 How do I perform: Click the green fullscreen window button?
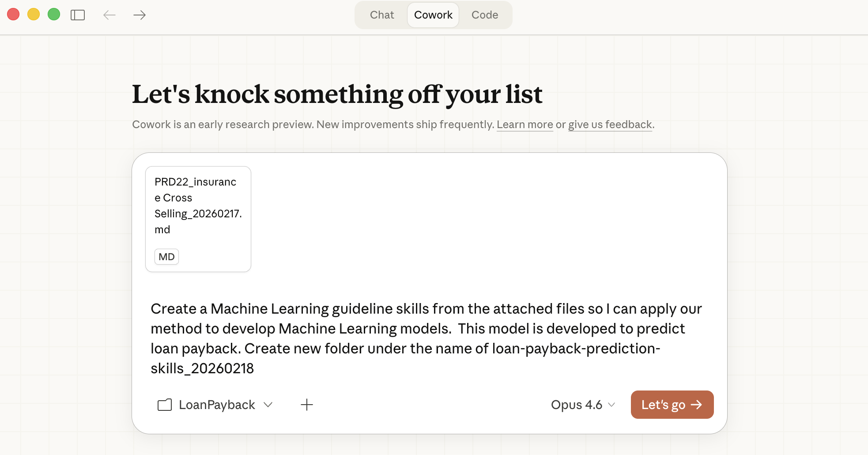point(54,15)
